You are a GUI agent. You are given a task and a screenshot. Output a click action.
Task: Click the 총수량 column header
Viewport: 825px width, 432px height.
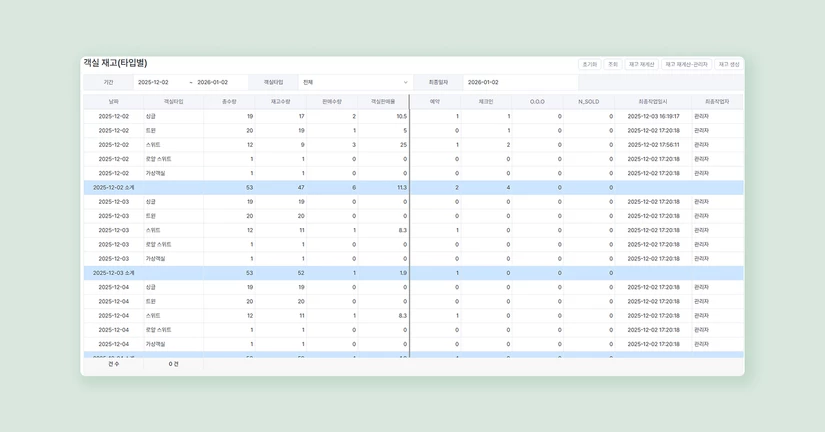230,101
